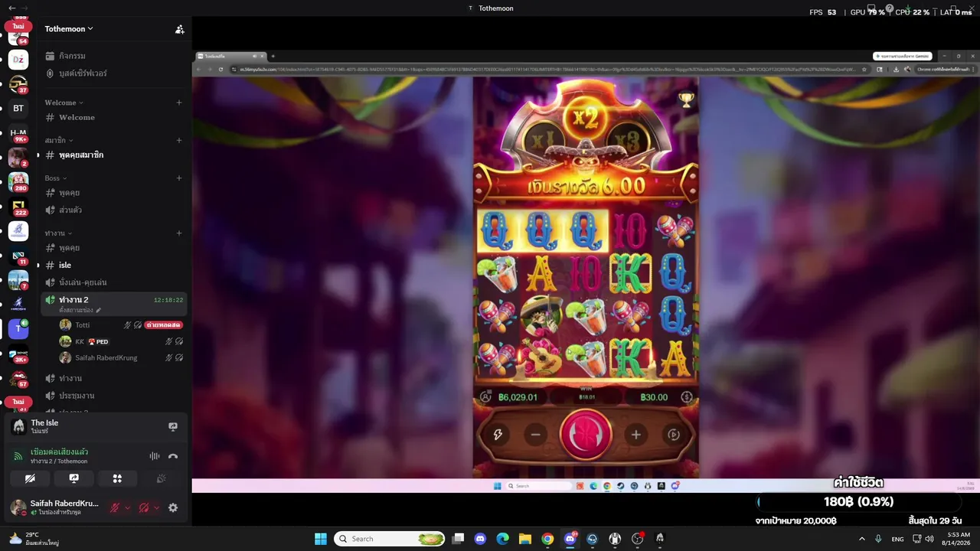
Task: Open the #พูดคุยสมาชิก channel
Action: [113, 155]
